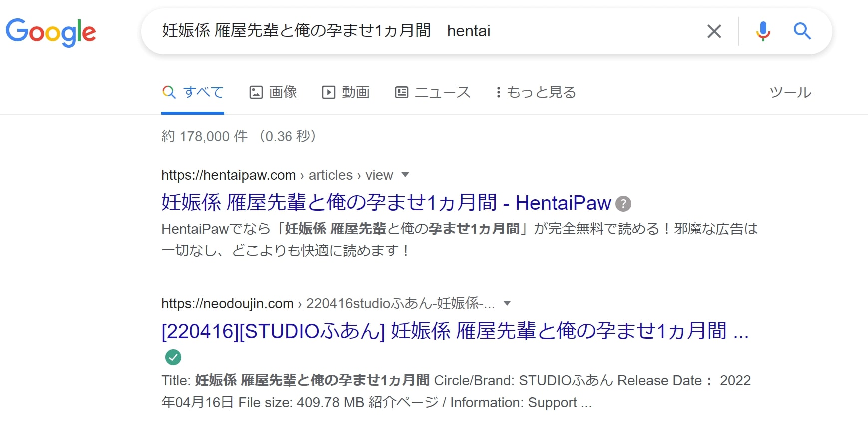The height and width of the screenshot is (428, 868).
Task: Open dropdown arrow next to hentaipaw.com URL
Action: (405, 175)
